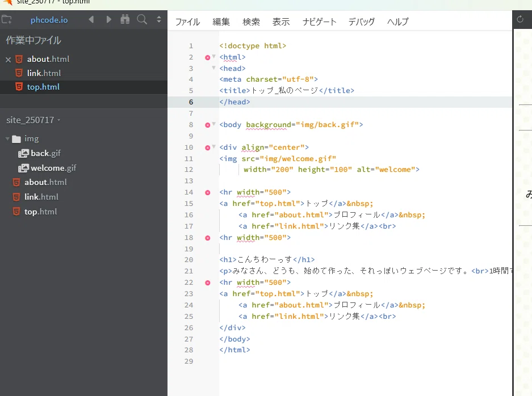
Task: Click the closing </head> tag on line 6
Action: point(234,102)
